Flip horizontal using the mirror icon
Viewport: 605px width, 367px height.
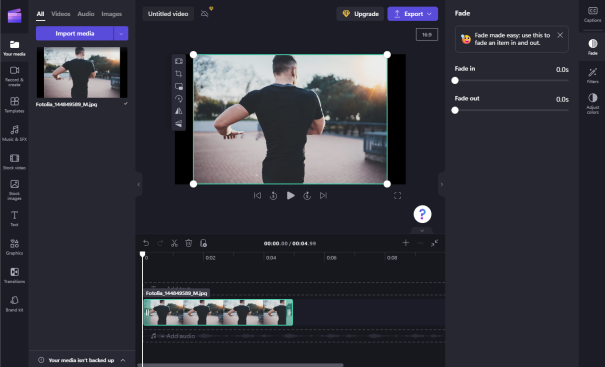click(x=179, y=111)
